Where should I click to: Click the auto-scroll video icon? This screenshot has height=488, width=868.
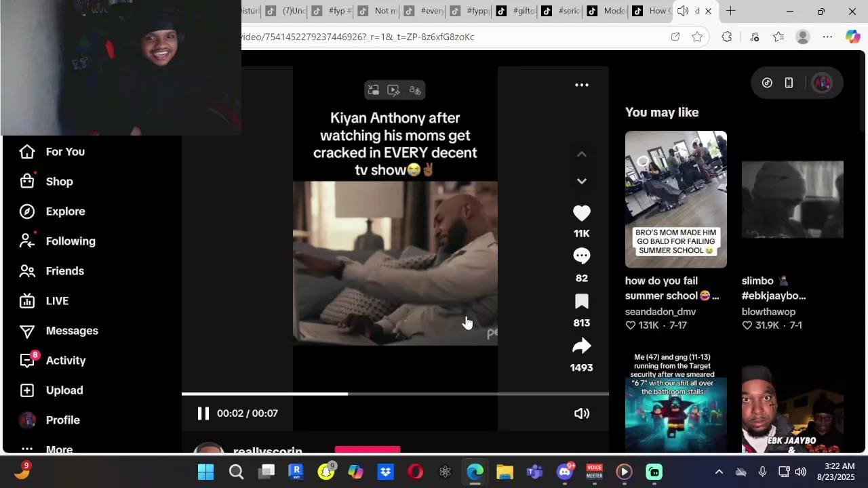[x=393, y=90]
